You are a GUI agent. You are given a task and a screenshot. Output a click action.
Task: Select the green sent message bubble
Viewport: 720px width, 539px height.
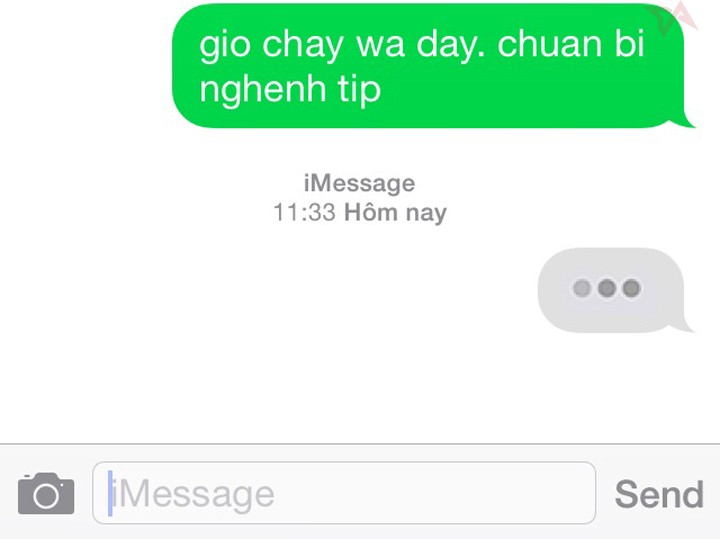pyautogui.click(x=433, y=66)
